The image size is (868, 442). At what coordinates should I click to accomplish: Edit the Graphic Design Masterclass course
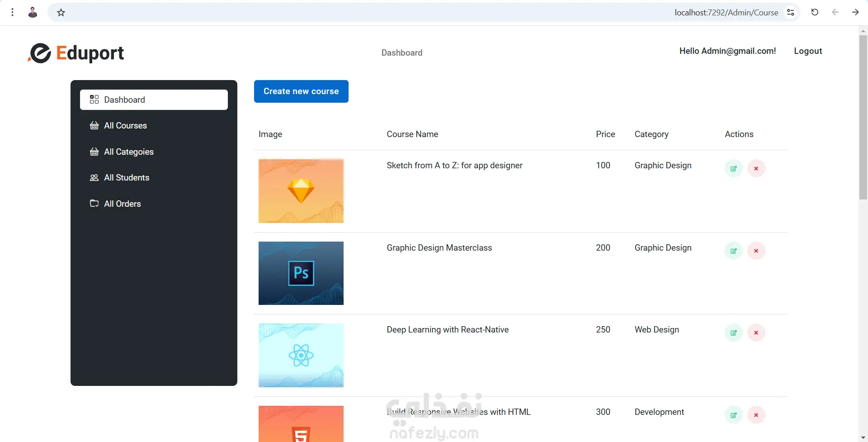point(734,251)
